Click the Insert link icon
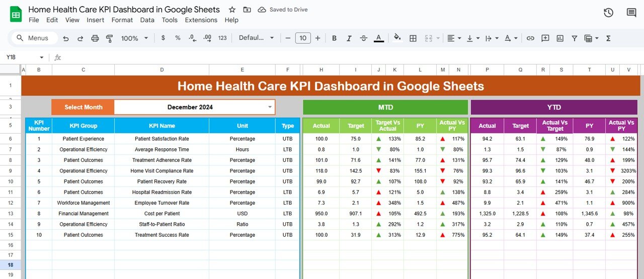This screenshot has width=644, height=279. [x=530, y=38]
